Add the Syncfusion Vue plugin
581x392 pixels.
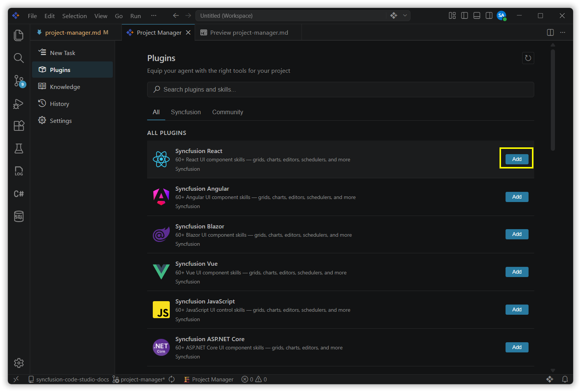[517, 272]
